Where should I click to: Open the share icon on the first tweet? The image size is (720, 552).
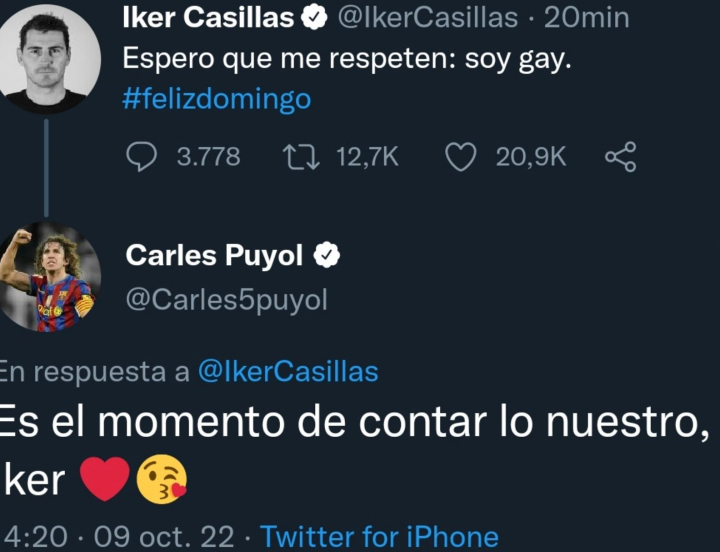point(620,156)
